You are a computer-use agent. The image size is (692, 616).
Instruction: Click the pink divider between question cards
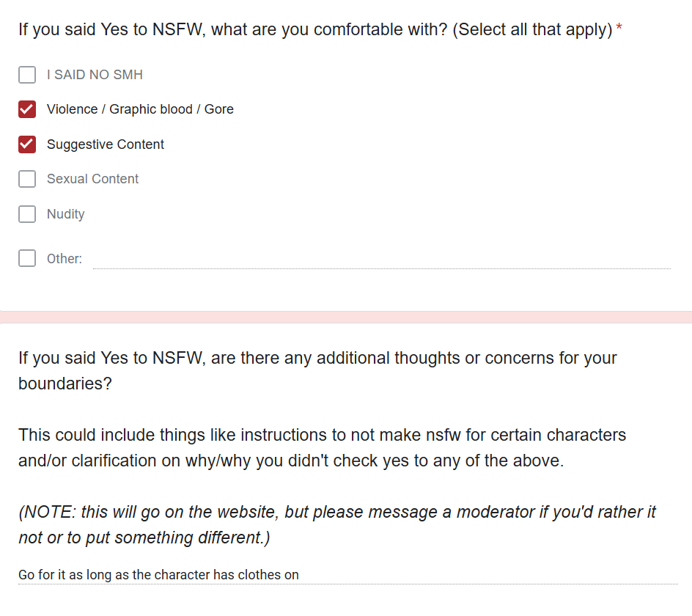pos(346,317)
